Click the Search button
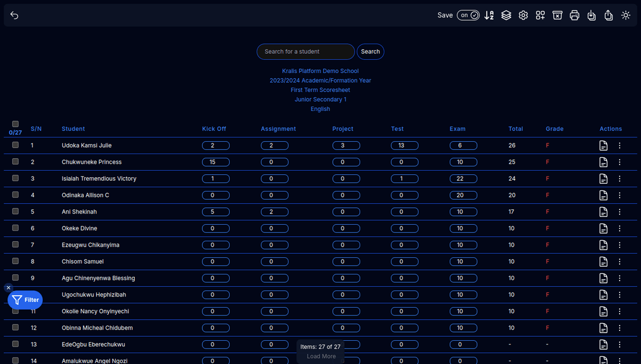 [370, 52]
